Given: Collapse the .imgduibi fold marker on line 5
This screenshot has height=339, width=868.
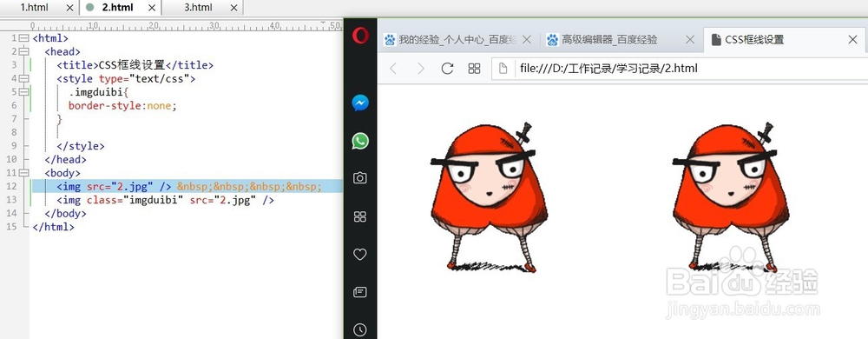Looking at the screenshot, I should (x=23, y=92).
